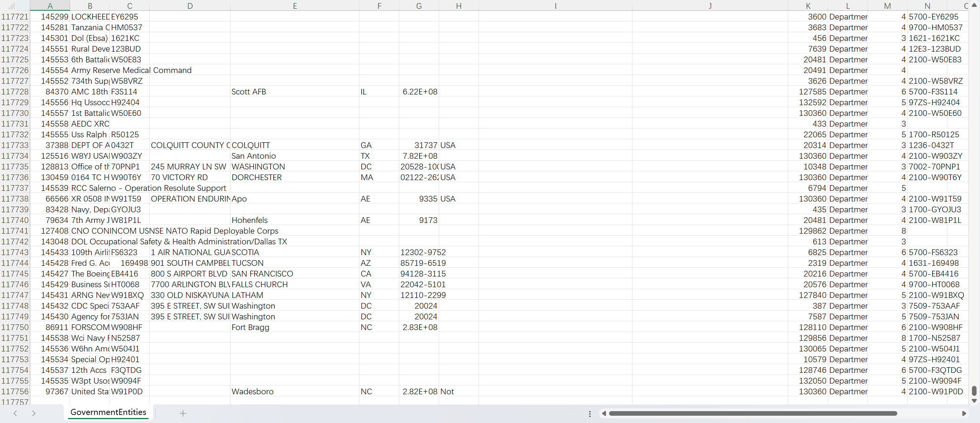Select column A header
This screenshot has width=980, height=423.
click(50, 6)
